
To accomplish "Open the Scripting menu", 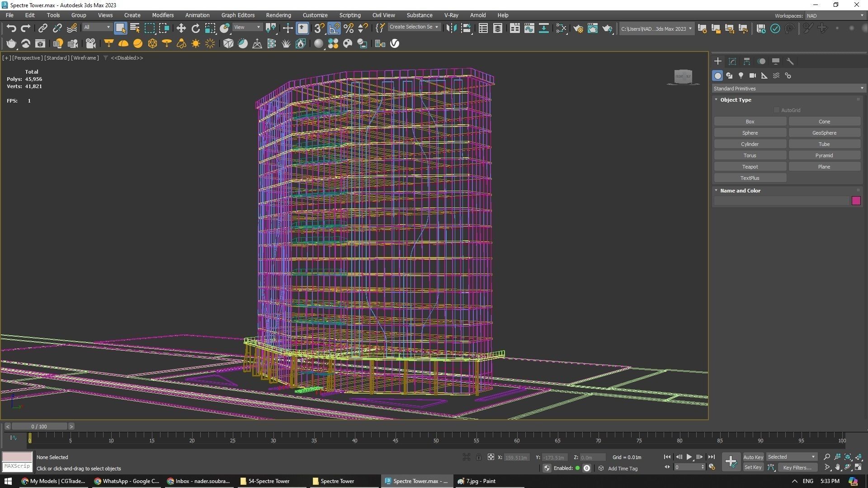I will pyautogui.click(x=350, y=15).
